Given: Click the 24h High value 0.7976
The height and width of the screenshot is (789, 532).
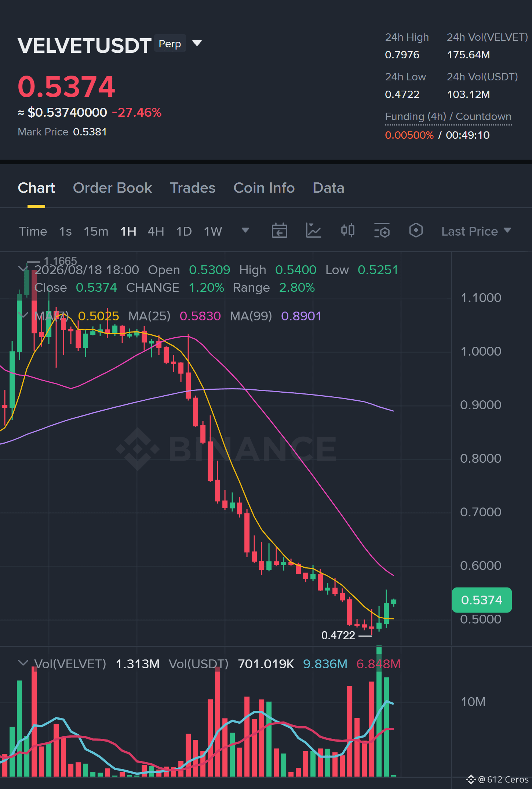Looking at the screenshot, I should [x=402, y=55].
